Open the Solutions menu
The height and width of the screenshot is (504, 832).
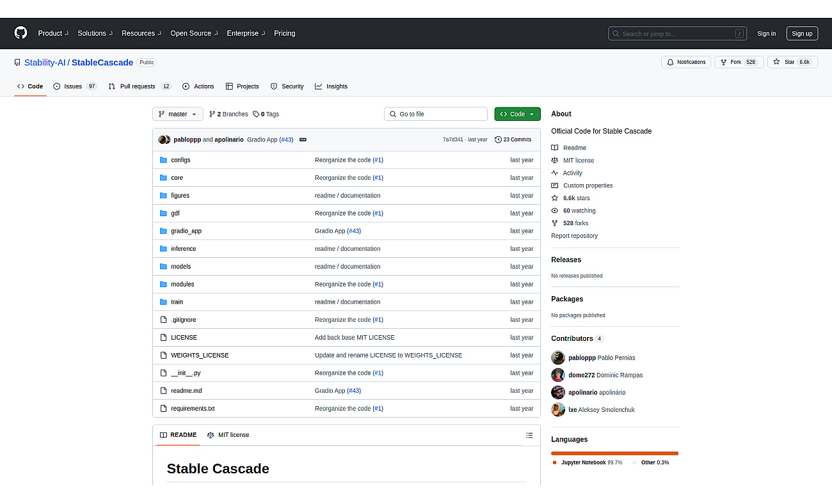click(x=95, y=33)
